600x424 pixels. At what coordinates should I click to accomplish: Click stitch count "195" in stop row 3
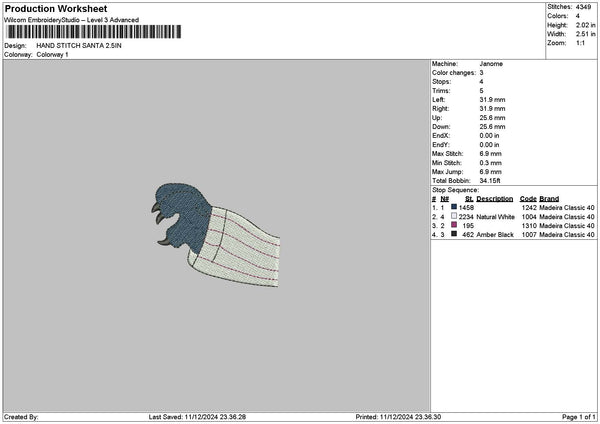tap(468, 226)
